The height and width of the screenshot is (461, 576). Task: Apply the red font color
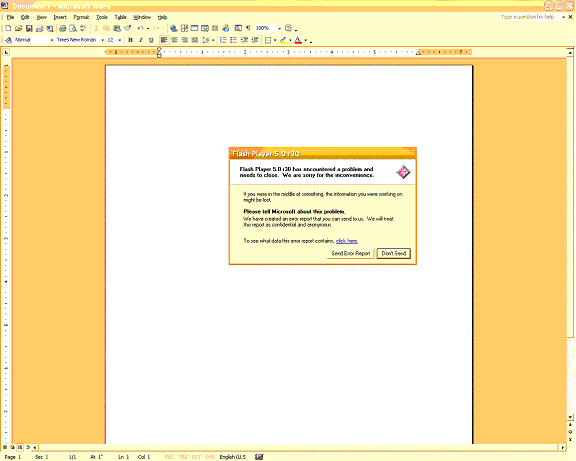pyautogui.click(x=298, y=40)
